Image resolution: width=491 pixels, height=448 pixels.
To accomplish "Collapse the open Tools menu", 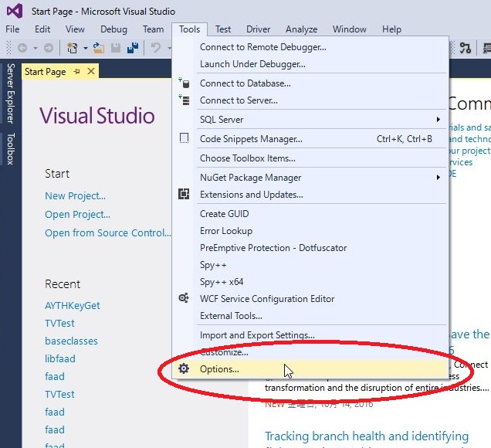I will tap(189, 29).
